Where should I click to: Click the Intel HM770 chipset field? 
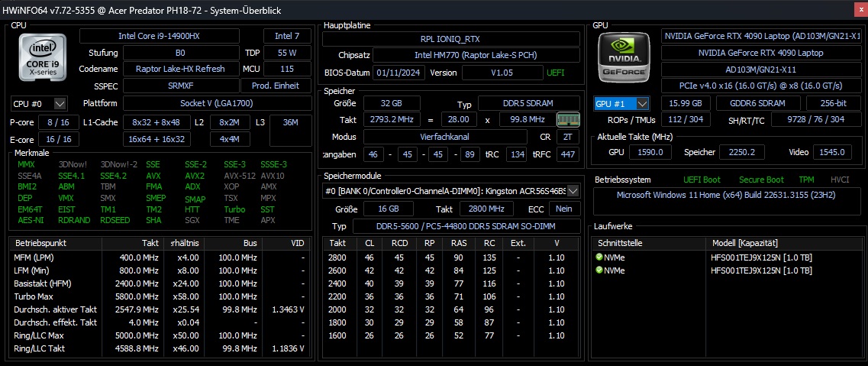click(476, 55)
